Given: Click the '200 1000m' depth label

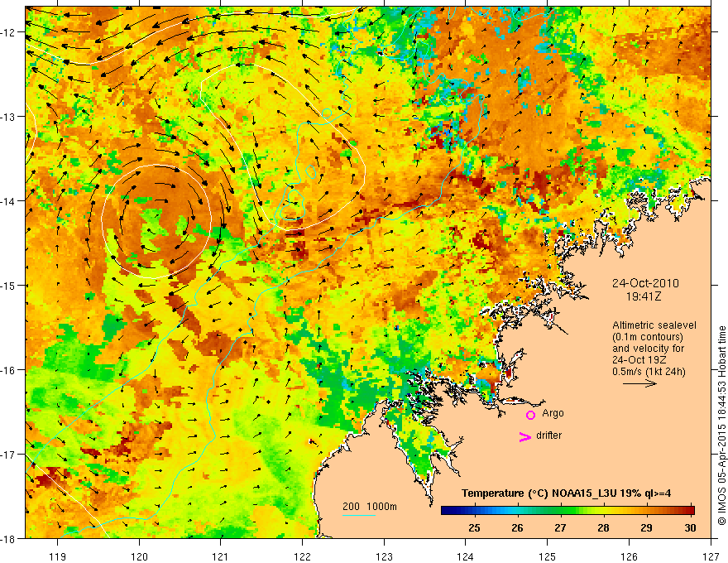Looking at the screenshot, I should [x=370, y=507].
